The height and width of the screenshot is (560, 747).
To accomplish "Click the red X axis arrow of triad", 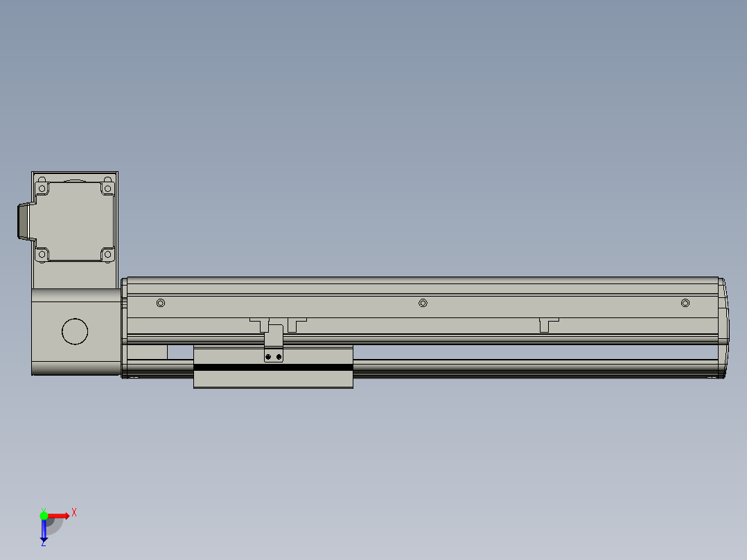I will pos(59,516).
